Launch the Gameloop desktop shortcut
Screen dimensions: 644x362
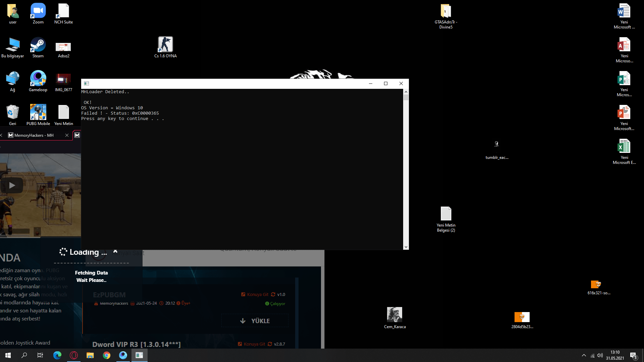pyautogui.click(x=38, y=81)
